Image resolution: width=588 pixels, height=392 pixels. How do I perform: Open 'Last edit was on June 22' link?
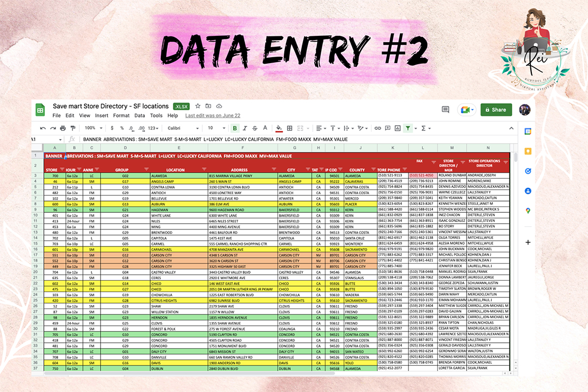coord(213,116)
